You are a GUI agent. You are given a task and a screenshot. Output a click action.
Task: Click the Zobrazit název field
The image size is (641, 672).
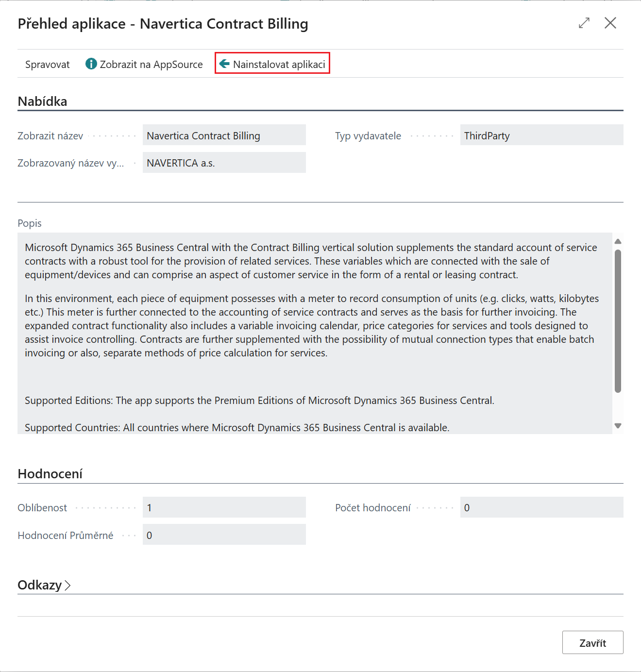(224, 135)
